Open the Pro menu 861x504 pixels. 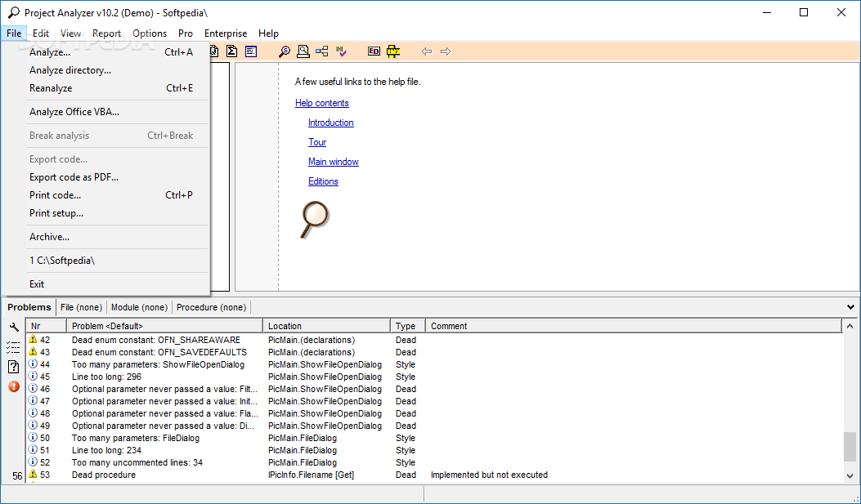pyautogui.click(x=186, y=33)
